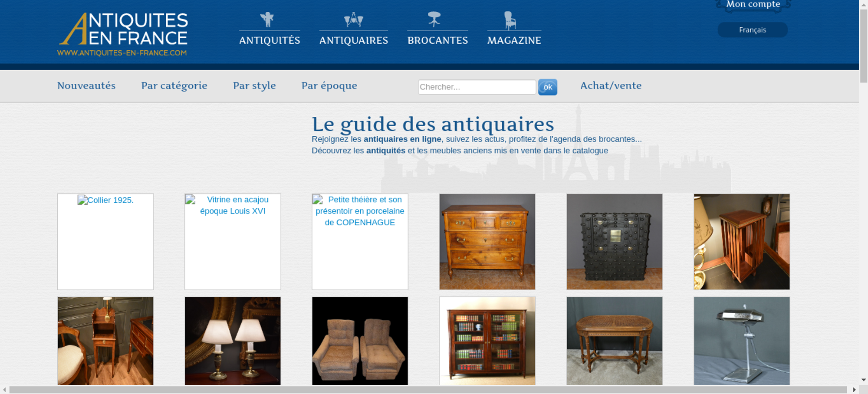
Task: Expand the Par époque menu
Action: (x=329, y=86)
